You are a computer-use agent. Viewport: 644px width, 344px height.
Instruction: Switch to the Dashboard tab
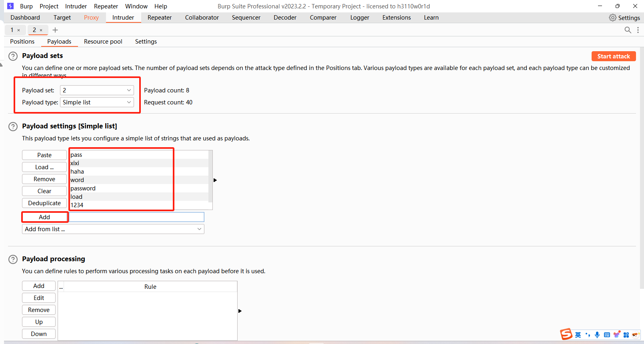point(25,18)
